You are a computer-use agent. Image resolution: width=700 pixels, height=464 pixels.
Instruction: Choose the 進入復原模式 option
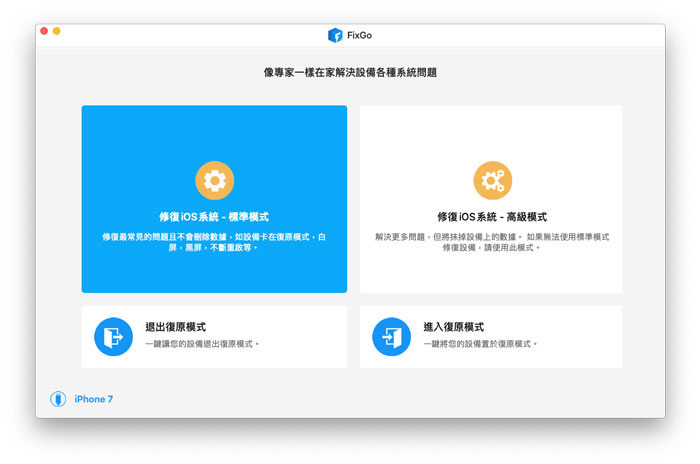tap(454, 327)
